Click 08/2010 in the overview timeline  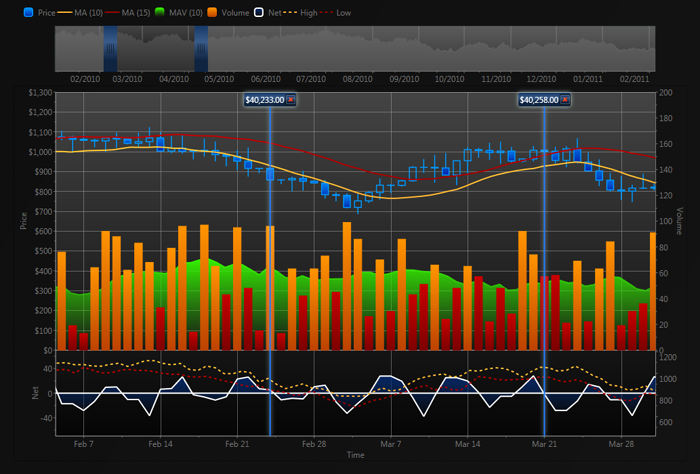358,79
